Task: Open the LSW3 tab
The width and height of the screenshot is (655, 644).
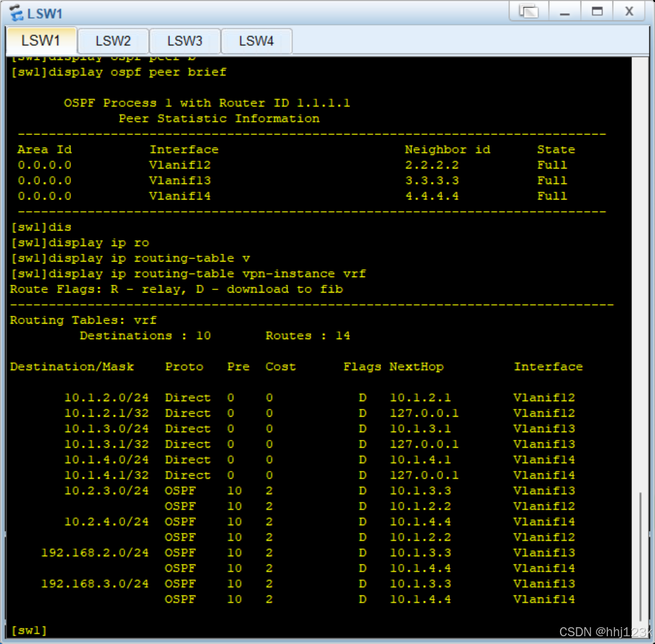Action: pos(185,41)
